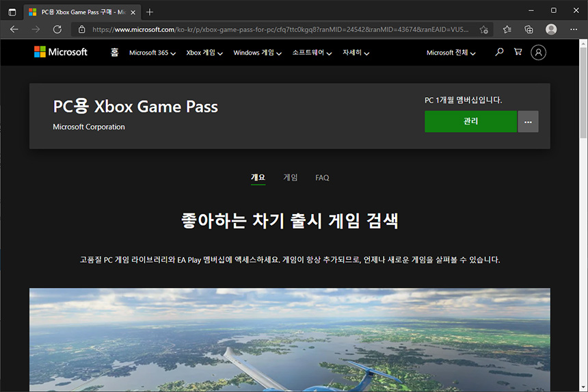The image size is (588, 392).
Task: Click the Microsoft logo
Action: tap(61, 52)
